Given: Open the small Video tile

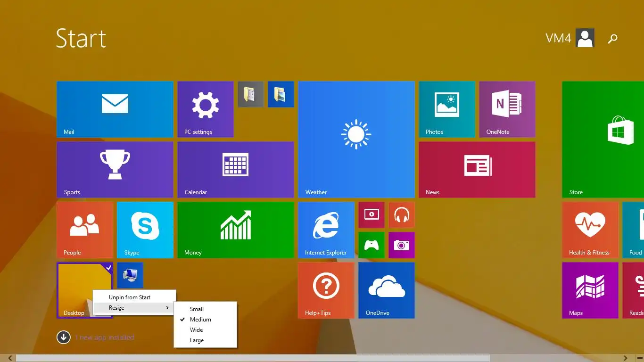Looking at the screenshot, I should point(372,215).
